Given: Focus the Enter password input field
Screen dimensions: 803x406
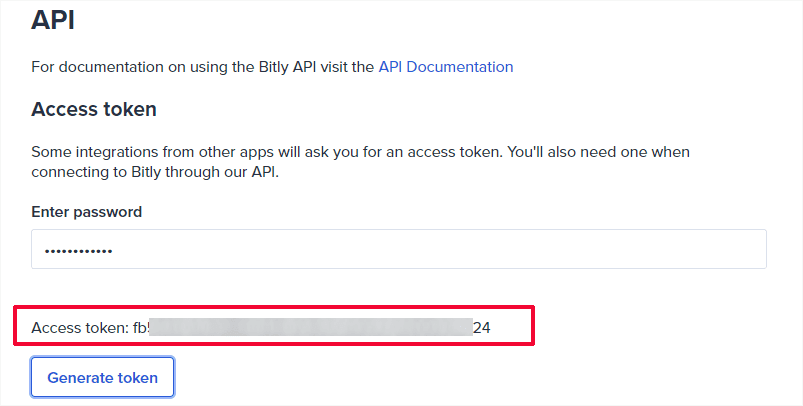Looking at the screenshot, I should 398,249.
